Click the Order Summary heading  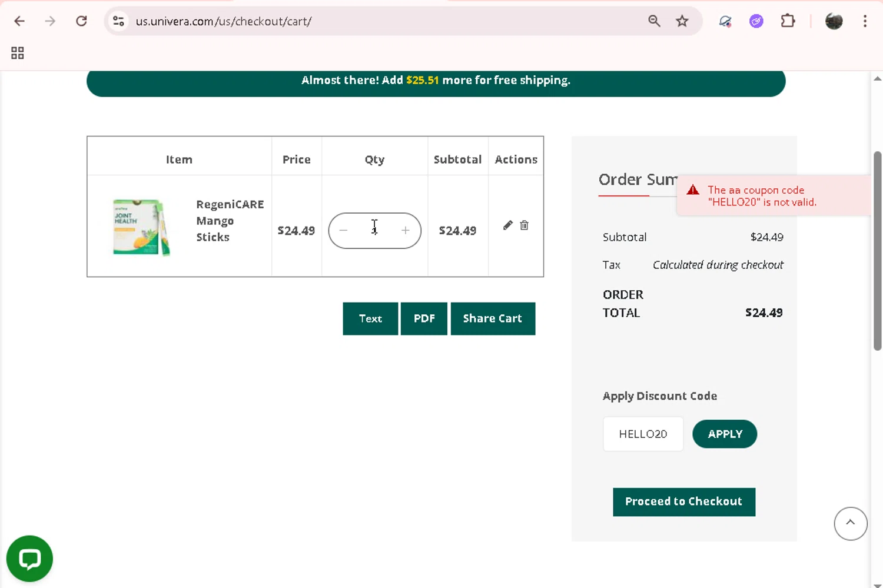point(638,180)
